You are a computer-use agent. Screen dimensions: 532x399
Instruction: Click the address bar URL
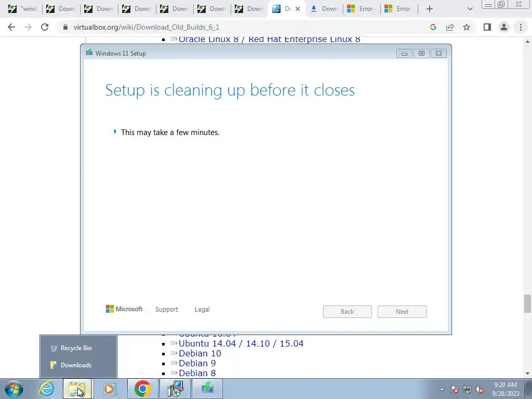[x=147, y=27]
